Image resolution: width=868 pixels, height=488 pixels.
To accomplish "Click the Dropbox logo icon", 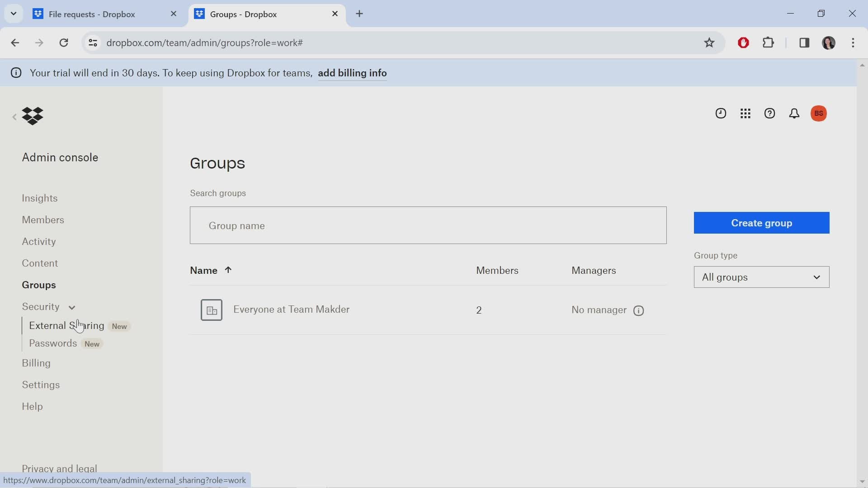I will [x=32, y=115].
